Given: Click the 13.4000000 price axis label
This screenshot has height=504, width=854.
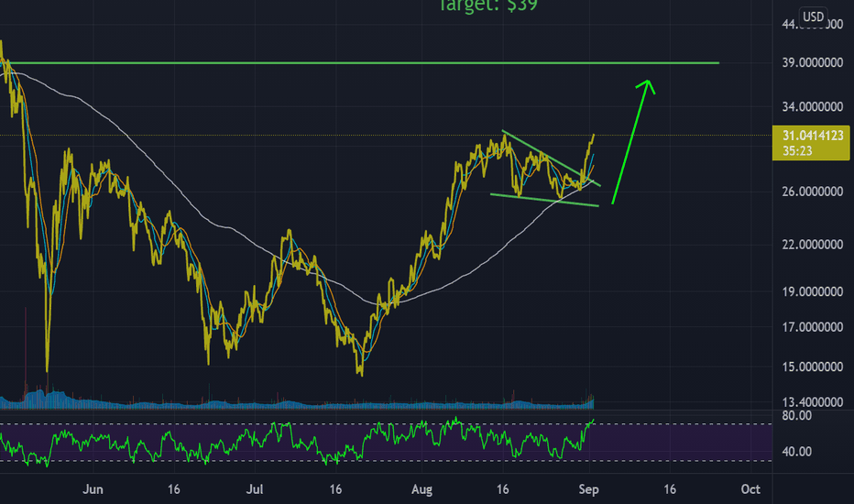Looking at the screenshot, I should click(813, 402).
